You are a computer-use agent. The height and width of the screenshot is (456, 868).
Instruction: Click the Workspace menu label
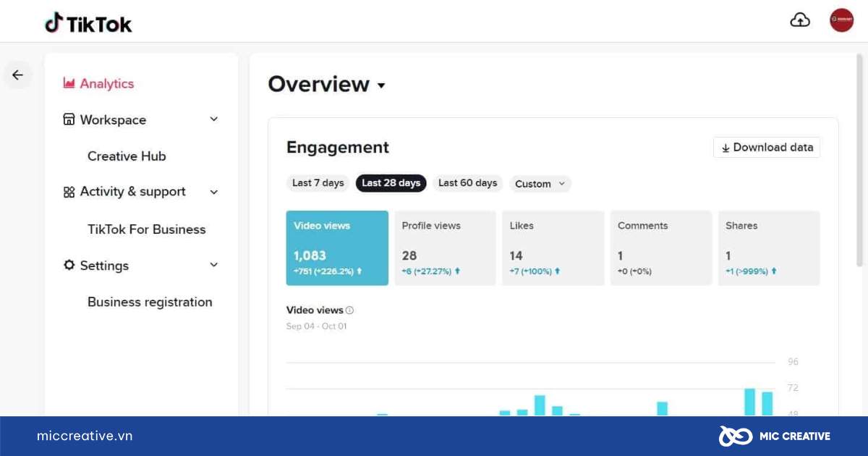point(113,119)
